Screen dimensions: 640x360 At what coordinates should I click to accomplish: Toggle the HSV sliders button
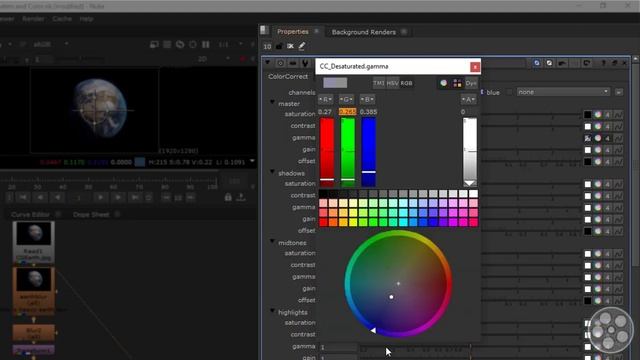(x=392, y=83)
